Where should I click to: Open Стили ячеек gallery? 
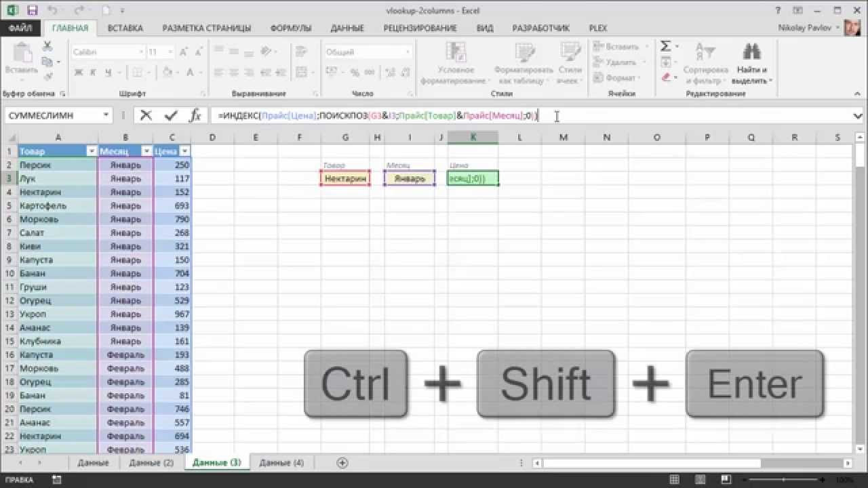570,64
